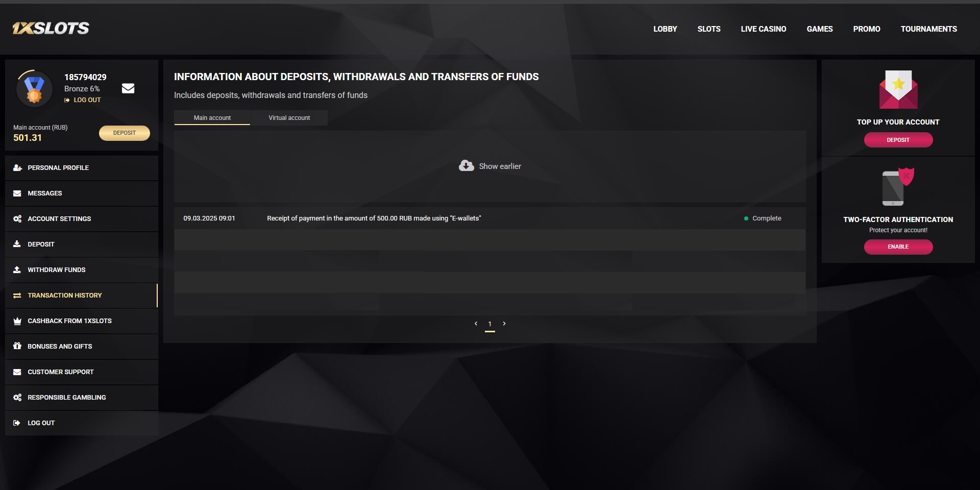Open Account Settings from sidebar
The height and width of the screenshot is (490, 980).
click(82, 219)
